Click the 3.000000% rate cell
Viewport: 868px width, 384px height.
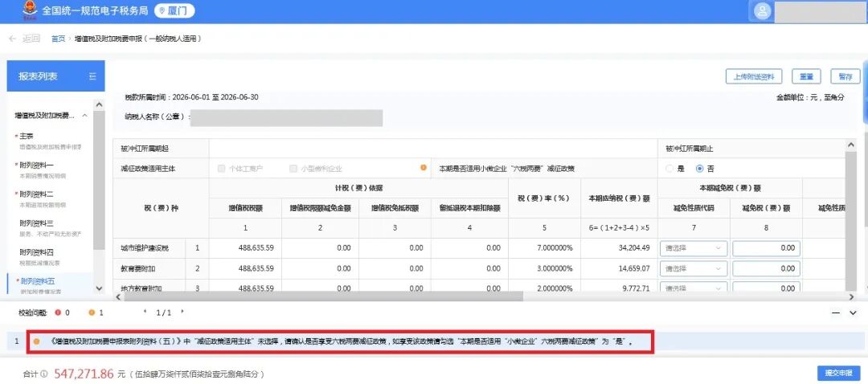(545, 269)
